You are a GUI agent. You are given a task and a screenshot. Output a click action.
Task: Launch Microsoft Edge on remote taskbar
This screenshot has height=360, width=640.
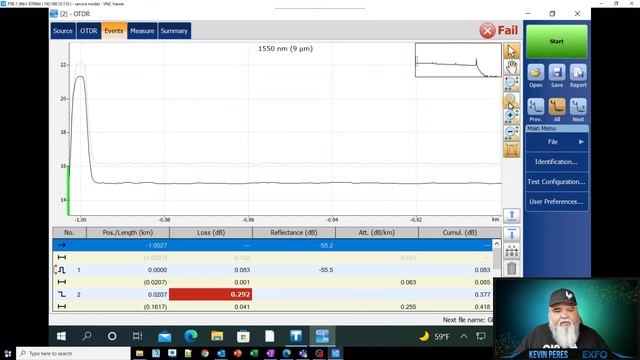click(x=191, y=336)
